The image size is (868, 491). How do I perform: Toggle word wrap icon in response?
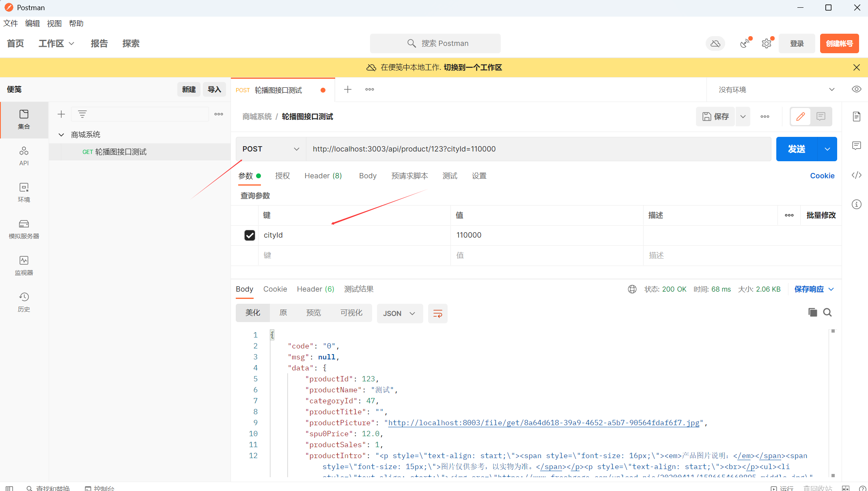(x=437, y=314)
